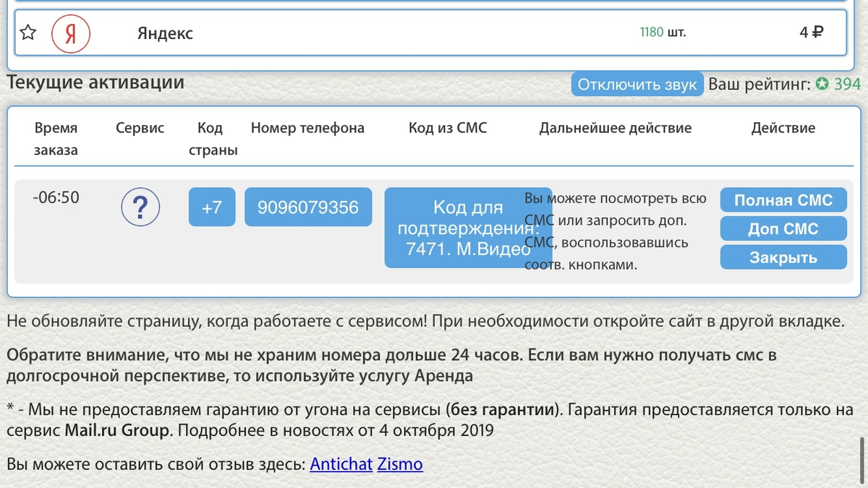Select the red Яндекс logo icon
Viewport: 868px width, 488px height.
pyautogui.click(x=71, y=32)
